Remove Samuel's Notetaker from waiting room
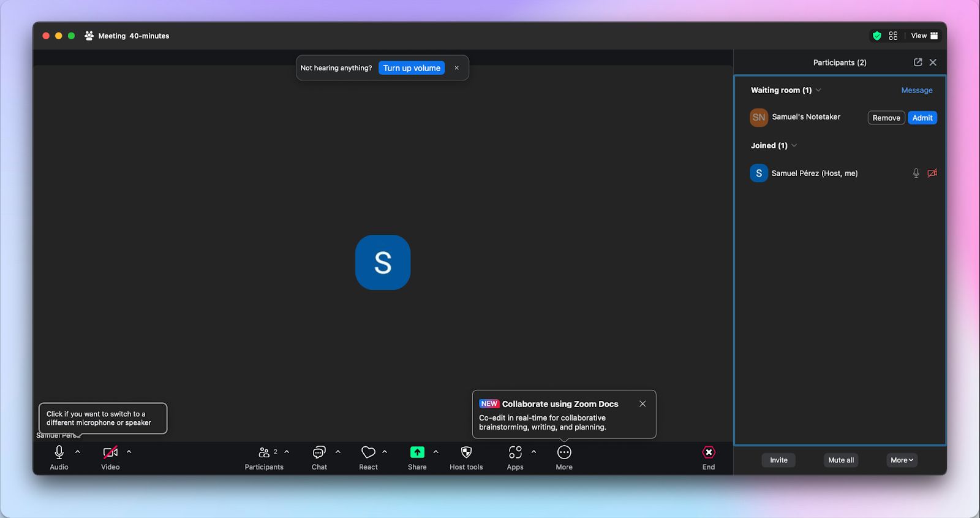Image resolution: width=980 pixels, height=518 pixels. 886,118
